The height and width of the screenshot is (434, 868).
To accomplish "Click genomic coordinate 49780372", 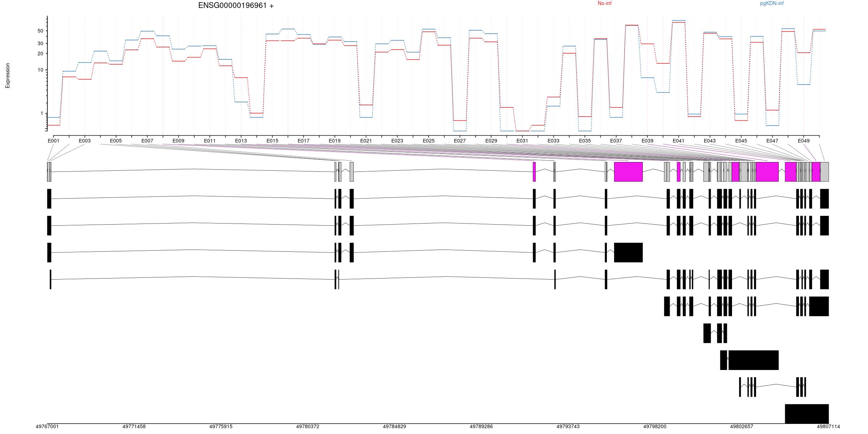I will [x=307, y=426].
